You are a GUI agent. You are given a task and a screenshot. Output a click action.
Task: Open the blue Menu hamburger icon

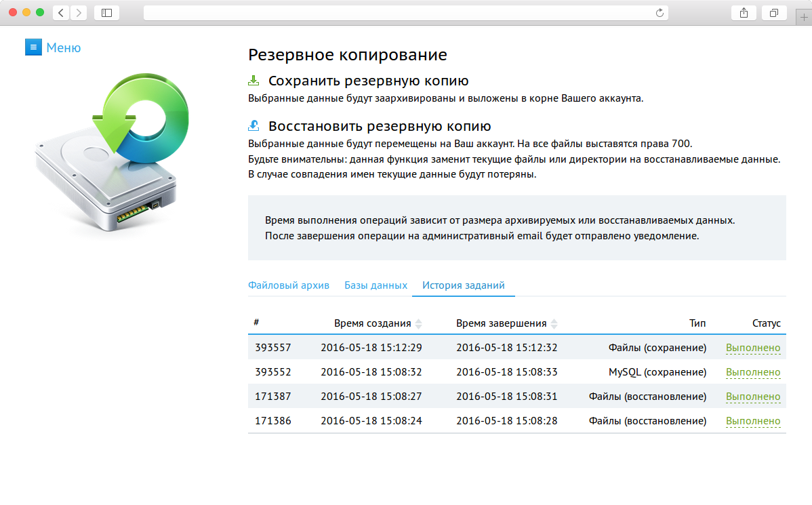click(33, 47)
